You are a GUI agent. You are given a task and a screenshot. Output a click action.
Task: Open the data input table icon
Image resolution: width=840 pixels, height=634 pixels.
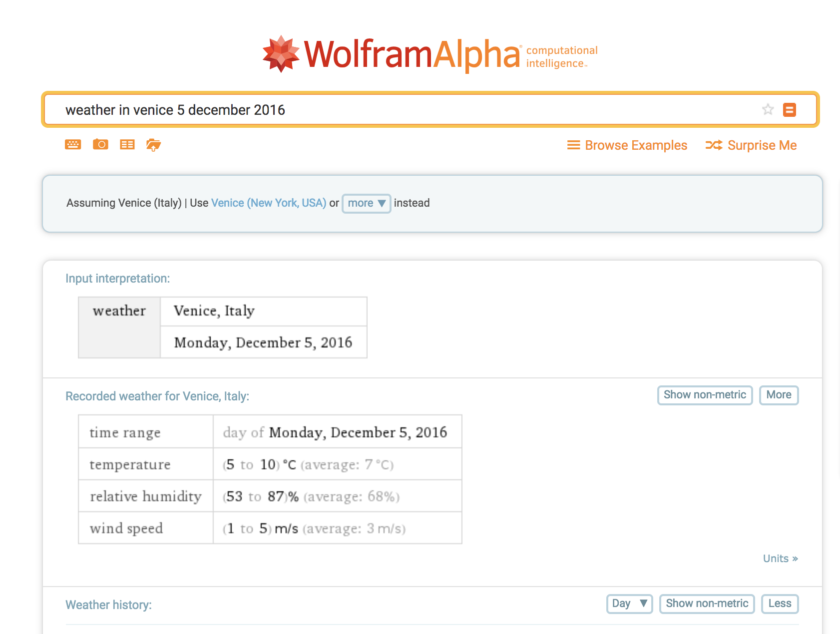[x=127, y=145]
